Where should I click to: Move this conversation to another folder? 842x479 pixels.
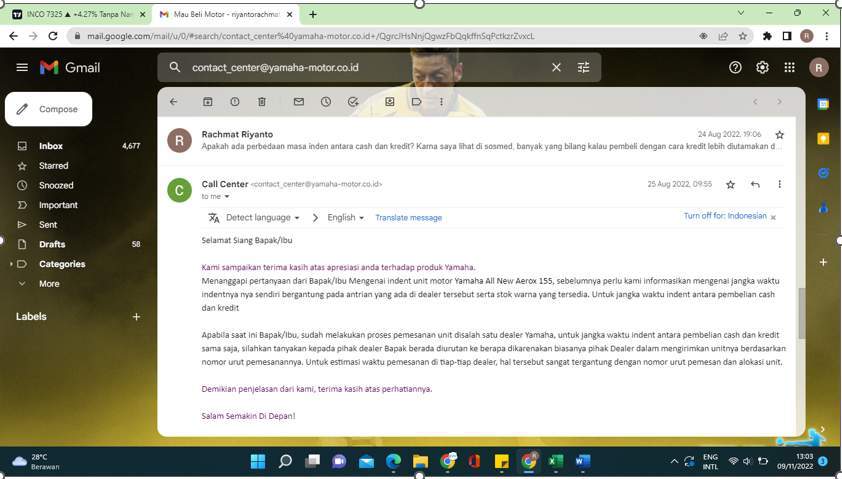pyautogui.click(x=390, y=101)
